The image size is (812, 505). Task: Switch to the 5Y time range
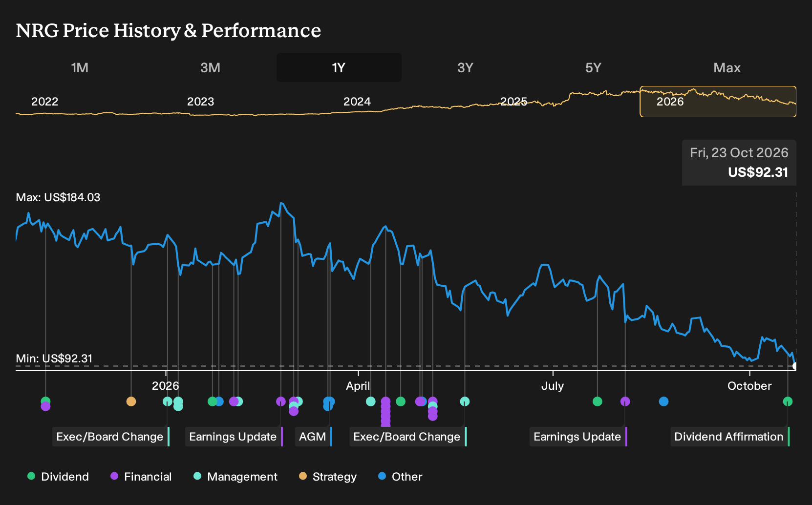point(593,67)
